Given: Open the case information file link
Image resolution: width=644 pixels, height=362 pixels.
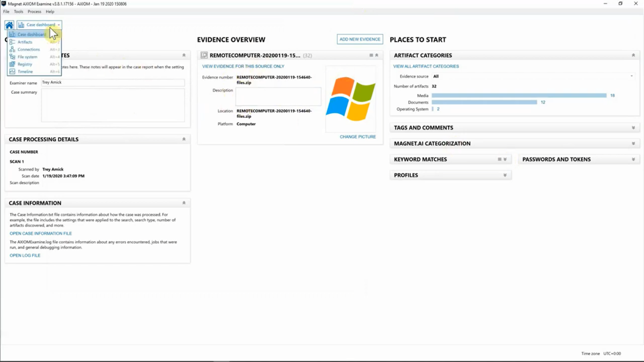Looking at the screenshot, I should pyautogui.click(x=41, y=233).
